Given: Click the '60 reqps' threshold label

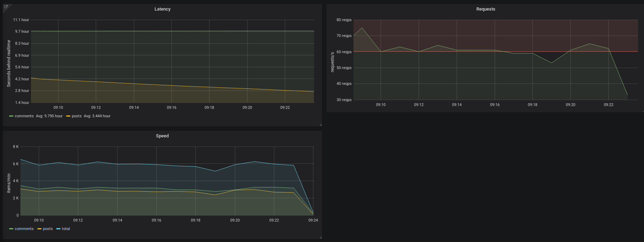Looking at the screenshot, I should tap(344, 52).
